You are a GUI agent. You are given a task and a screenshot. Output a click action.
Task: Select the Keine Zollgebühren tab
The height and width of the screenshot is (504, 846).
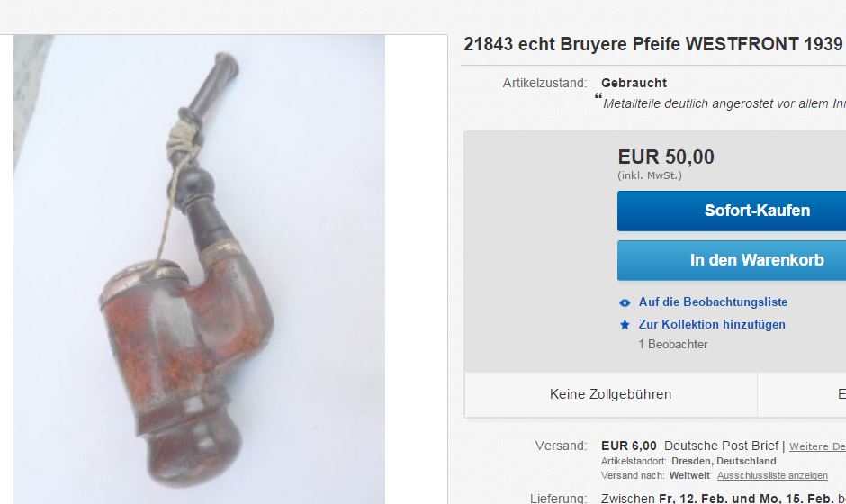pyautogui.click(x=611, y=394)
